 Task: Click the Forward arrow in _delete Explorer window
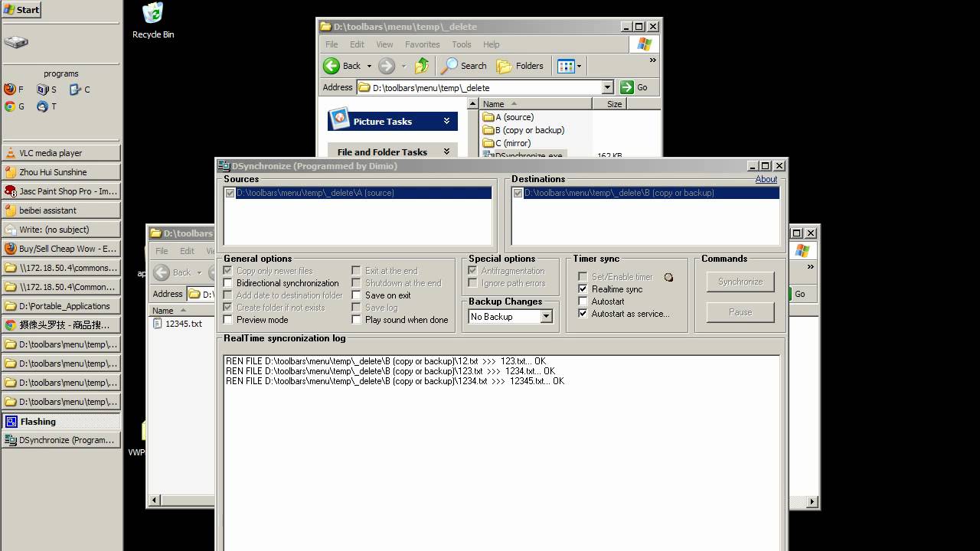pyautogui.click(x=387, y=66)
